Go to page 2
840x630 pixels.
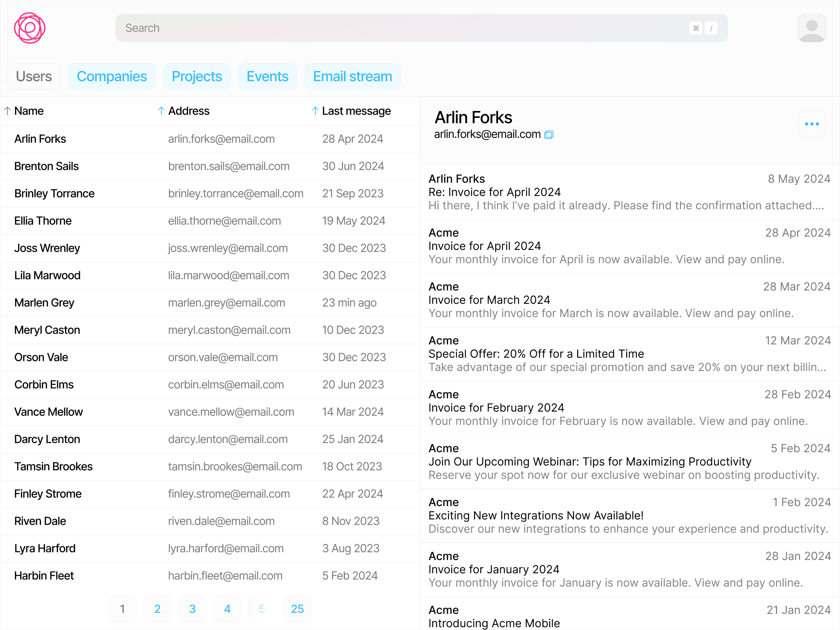(x=157, y=609)
